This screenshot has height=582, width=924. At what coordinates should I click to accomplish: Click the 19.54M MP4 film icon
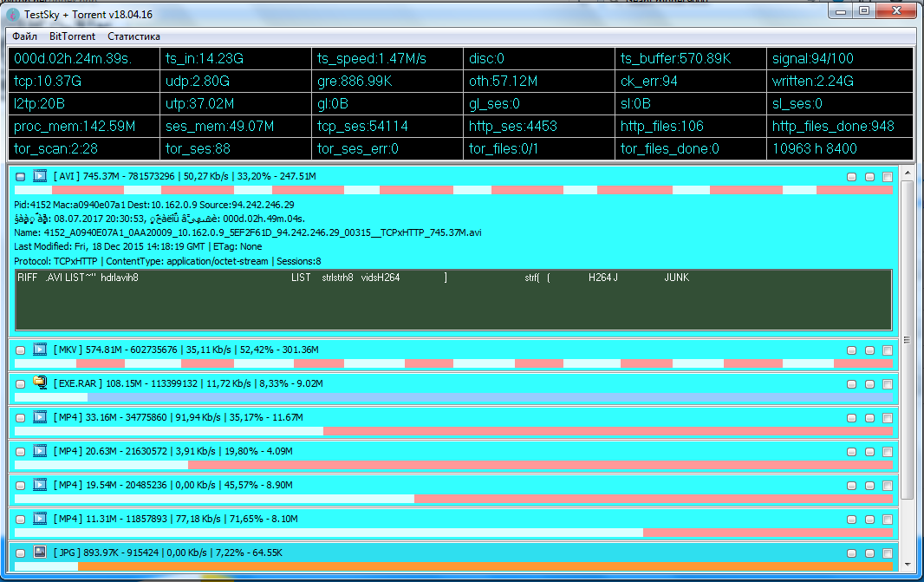click(39, 485)
